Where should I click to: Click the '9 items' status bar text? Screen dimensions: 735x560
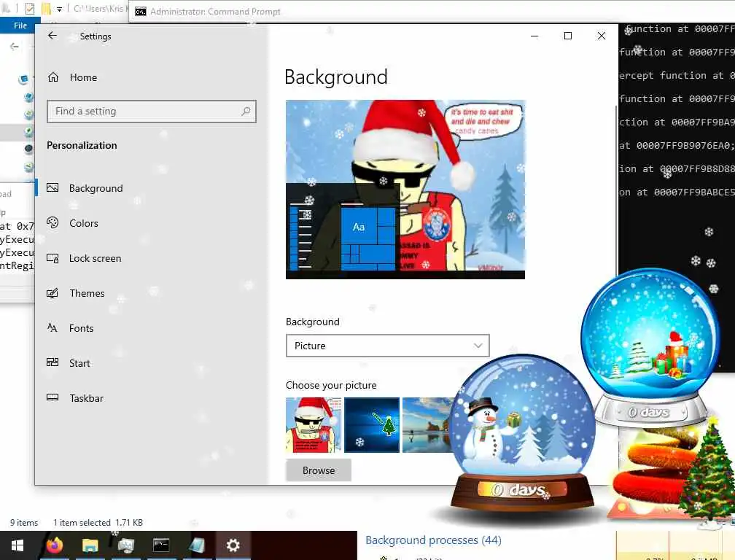click(24, 523)
